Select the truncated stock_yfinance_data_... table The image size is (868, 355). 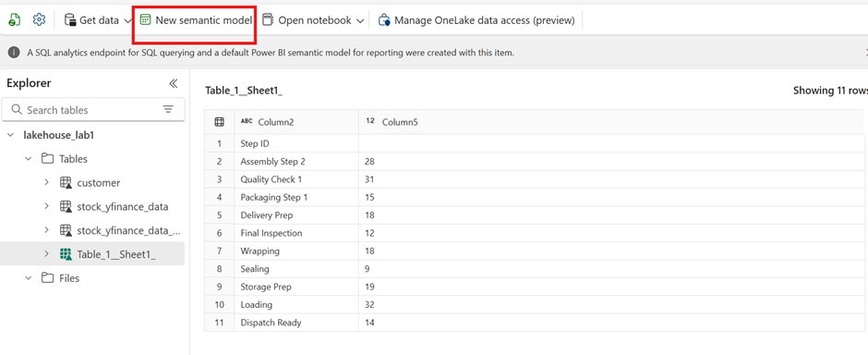128,230
